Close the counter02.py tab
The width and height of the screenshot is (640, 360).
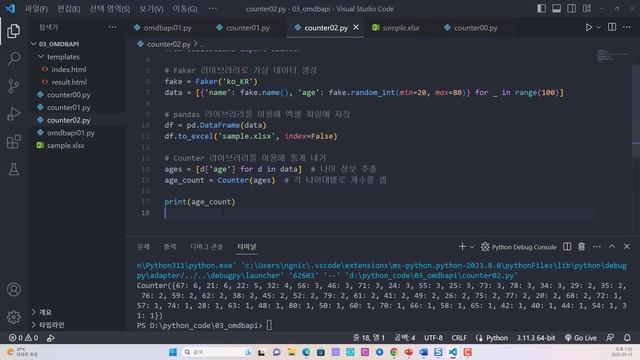356,27
